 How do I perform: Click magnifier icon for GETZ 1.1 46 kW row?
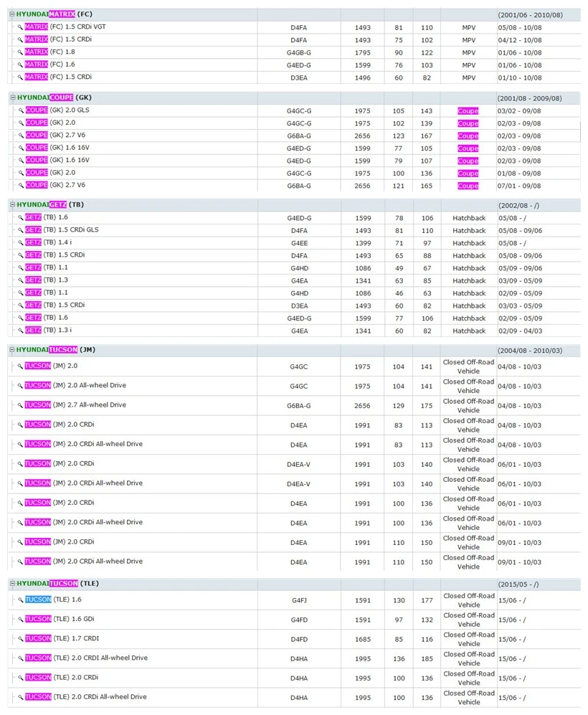(x=21, y=293)
